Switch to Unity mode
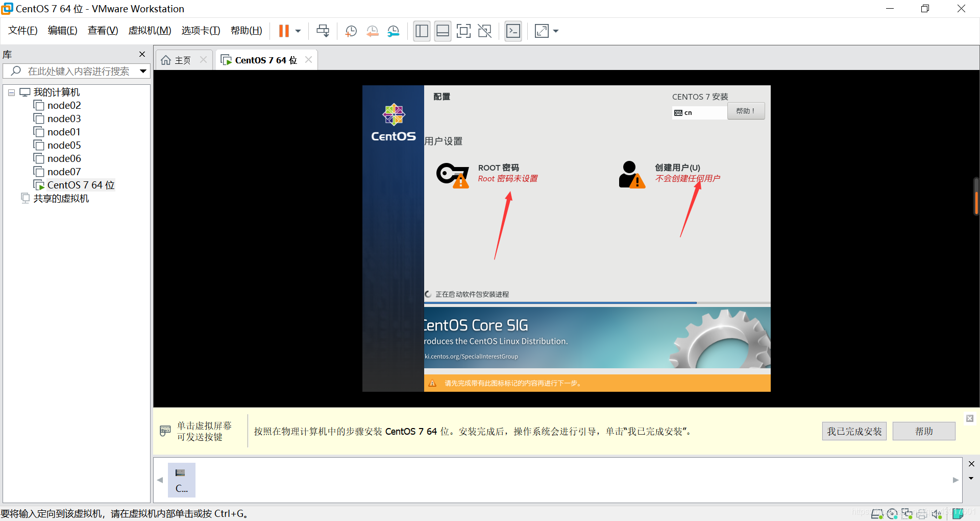980x521 pixels. [484, 31]
